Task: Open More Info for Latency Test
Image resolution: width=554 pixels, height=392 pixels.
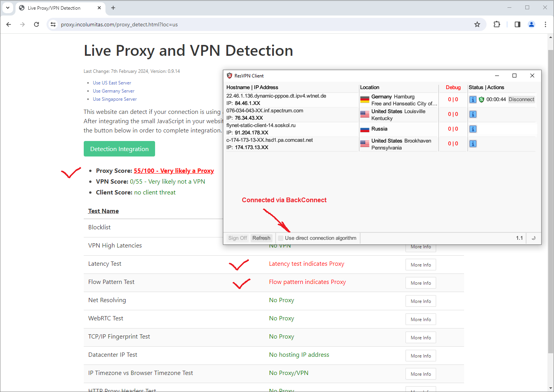Action: [421, 265]
